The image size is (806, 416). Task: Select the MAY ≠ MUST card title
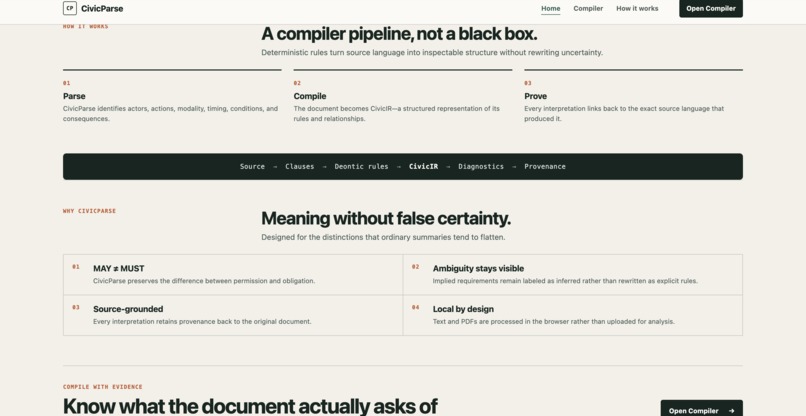[x=119, y=268]
